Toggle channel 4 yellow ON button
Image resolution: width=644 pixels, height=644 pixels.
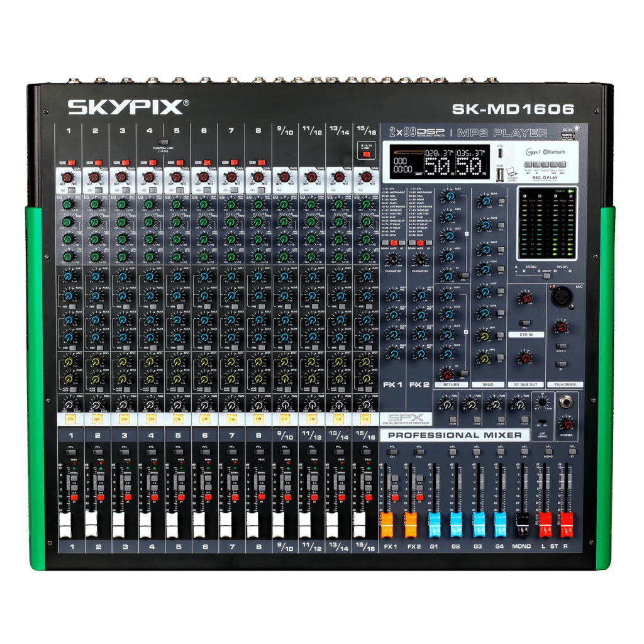pyautogui.click(x=151, y=419)
